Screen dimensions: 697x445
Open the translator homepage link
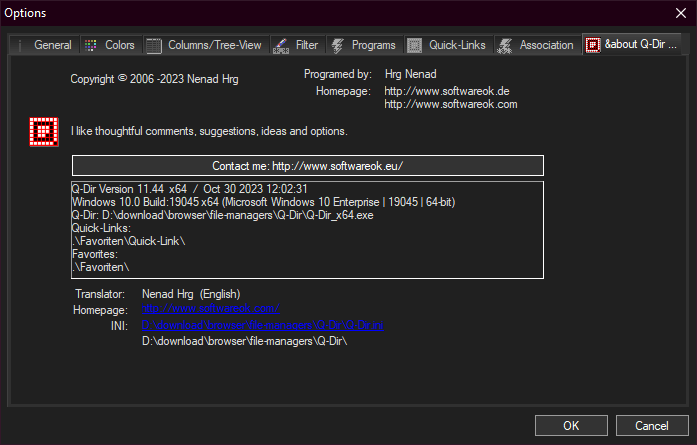pyautogui.click(x=210, y=309)
